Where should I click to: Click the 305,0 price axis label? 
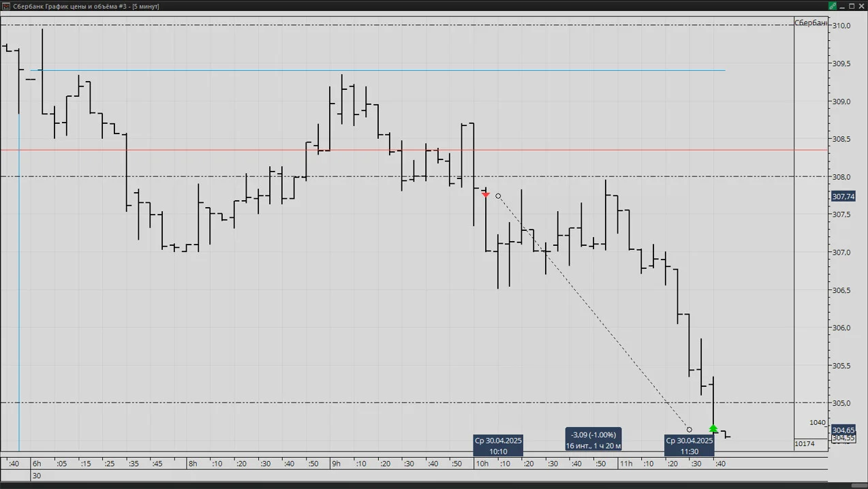tap(841, 403)
